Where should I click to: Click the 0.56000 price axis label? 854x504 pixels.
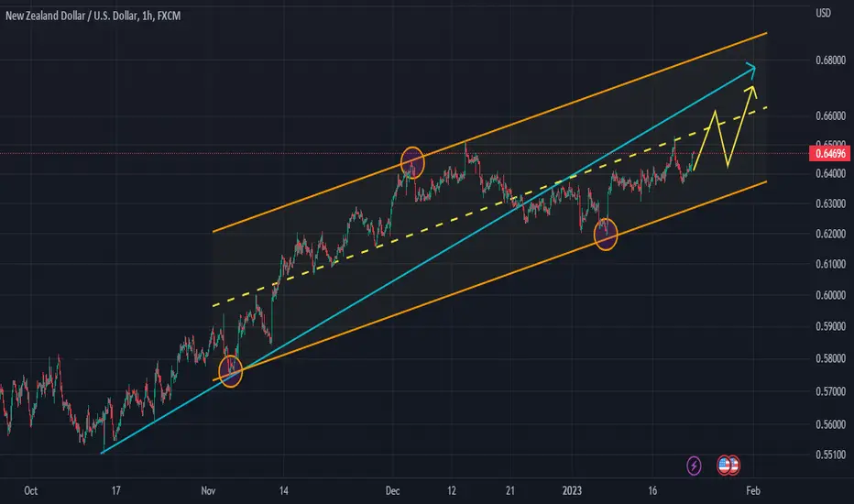[x=830, y=424]
